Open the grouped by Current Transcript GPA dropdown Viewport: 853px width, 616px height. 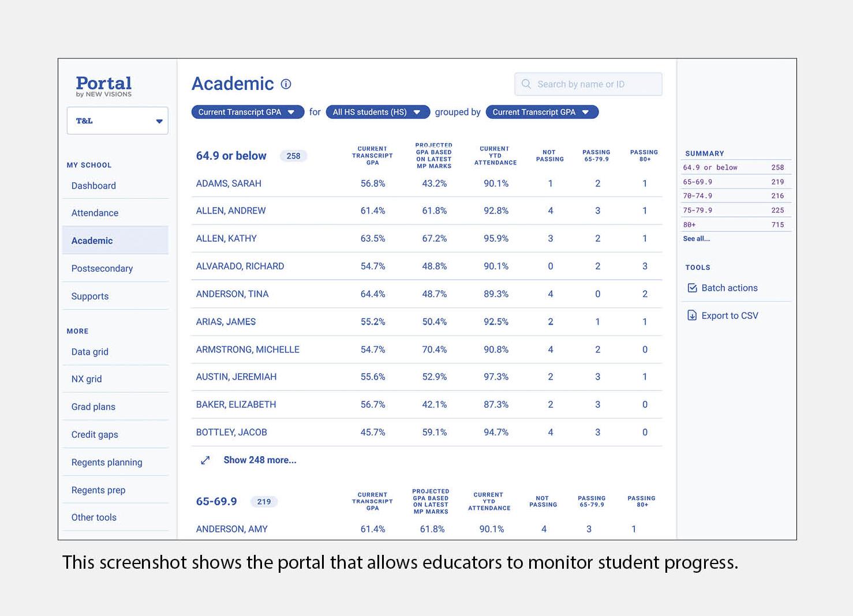point(542,112)
